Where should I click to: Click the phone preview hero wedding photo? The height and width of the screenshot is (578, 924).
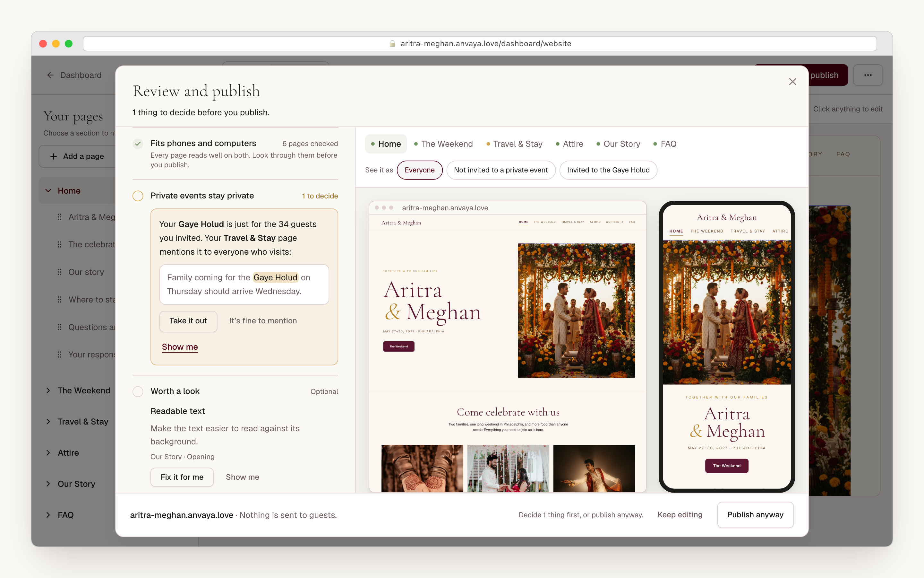pos(727,312)
